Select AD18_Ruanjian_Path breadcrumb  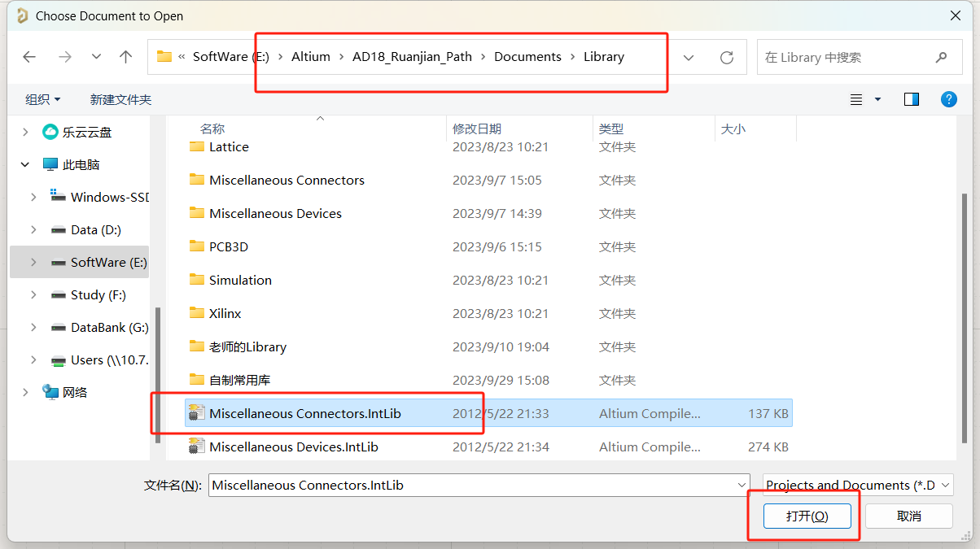coord(412,57)
